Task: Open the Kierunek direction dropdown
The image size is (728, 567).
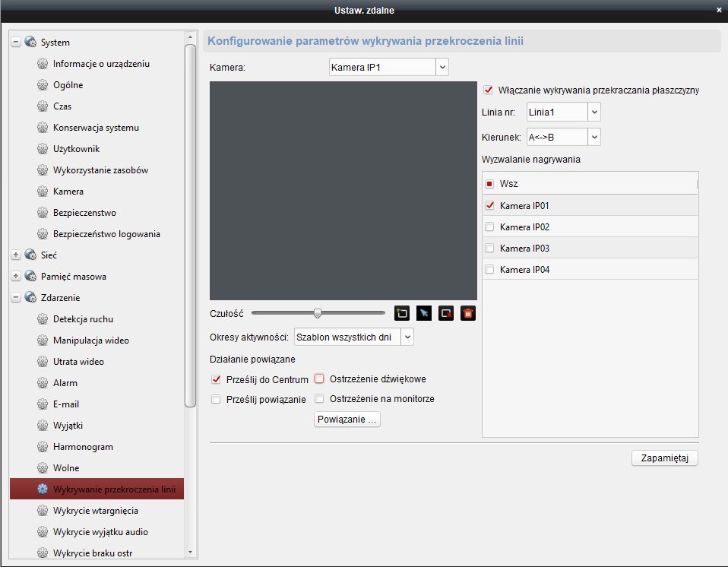Action: click(x=593, y=137)
